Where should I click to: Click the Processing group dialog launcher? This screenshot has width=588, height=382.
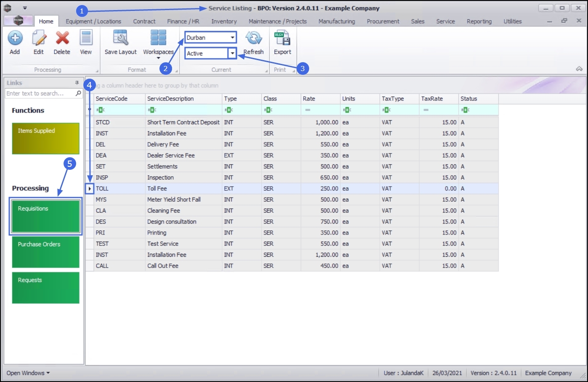pyautogui.click(x=97, y=71)
